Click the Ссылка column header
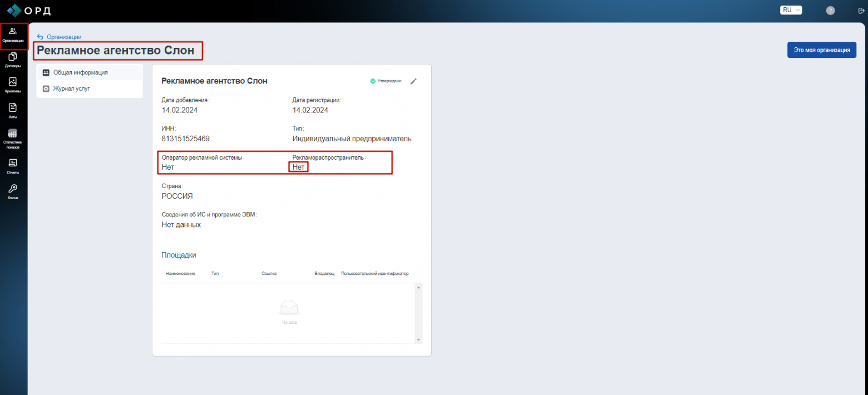This screenshot has width=868, height=395. (x=269, y=274)
